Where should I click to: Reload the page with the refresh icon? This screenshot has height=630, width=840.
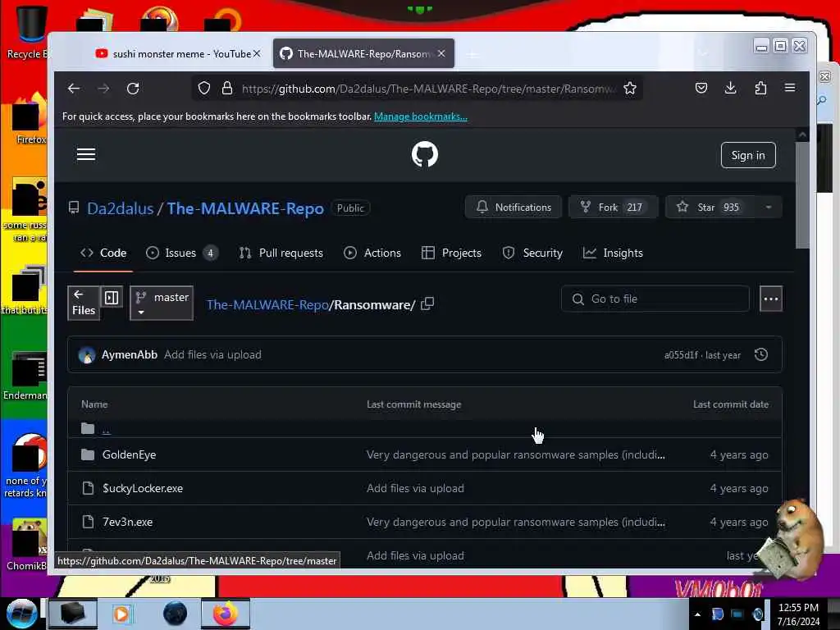click(133, 89)
